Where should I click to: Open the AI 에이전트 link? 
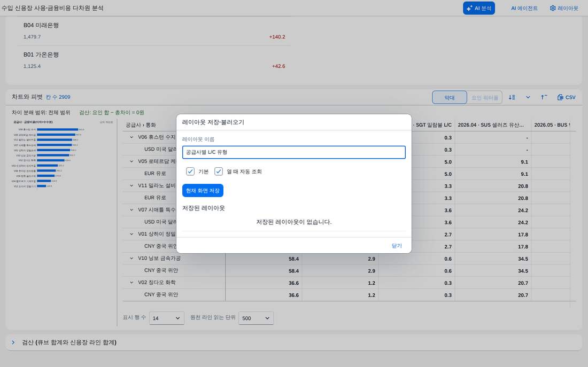[x=524, y=8]
